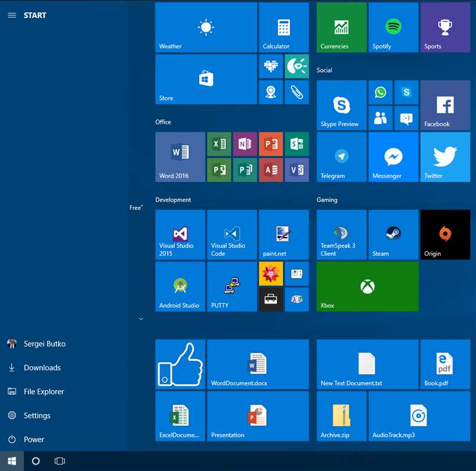
Task: Launch the Origin tile
Action: [445, 235]
